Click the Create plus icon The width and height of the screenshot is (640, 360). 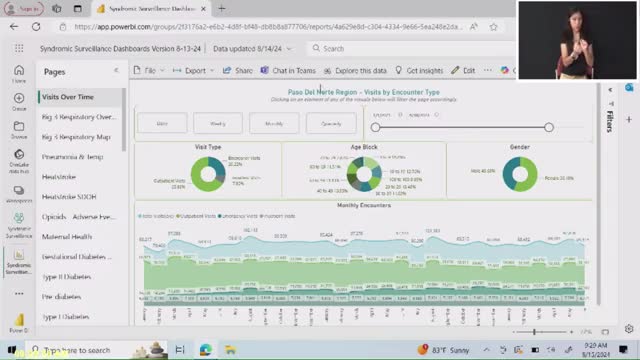(x=19, y=102)
